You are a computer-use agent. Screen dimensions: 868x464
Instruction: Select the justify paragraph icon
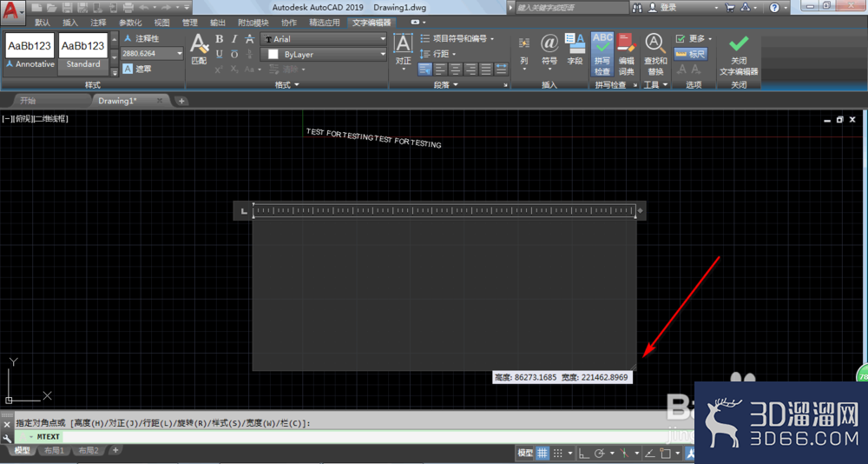[x=486, y=70]
